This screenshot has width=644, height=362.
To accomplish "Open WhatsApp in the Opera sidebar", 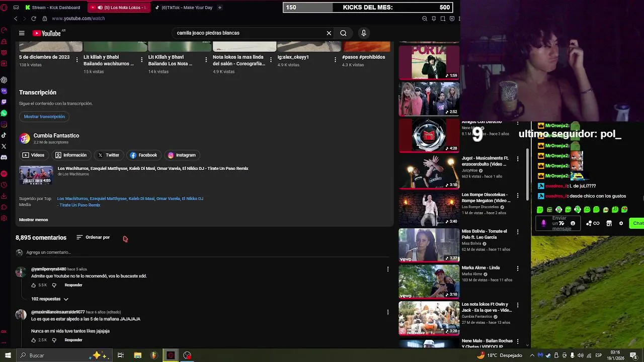I will coord(4,113).
